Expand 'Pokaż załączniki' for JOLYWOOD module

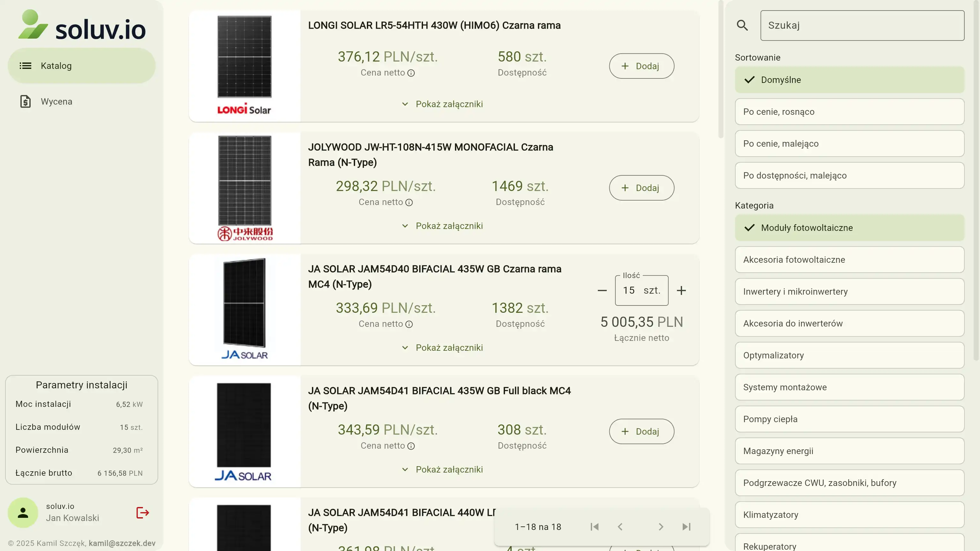(x=442, y=226)
